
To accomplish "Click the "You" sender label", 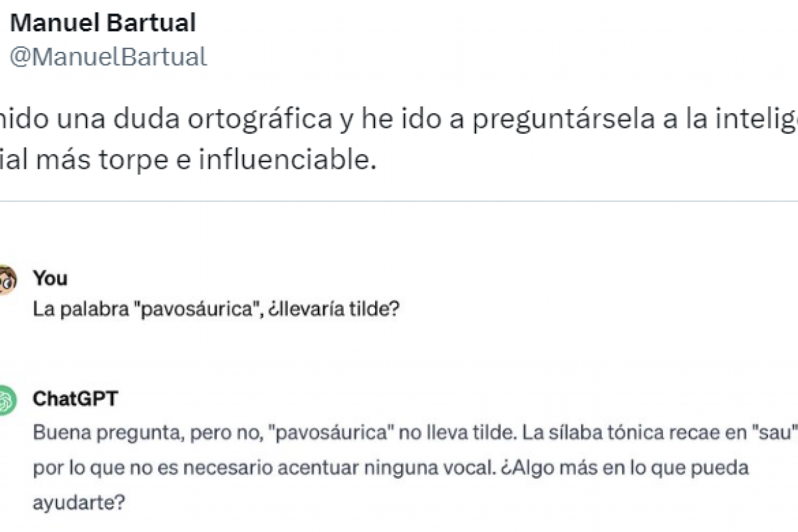I will pos(51,278).
